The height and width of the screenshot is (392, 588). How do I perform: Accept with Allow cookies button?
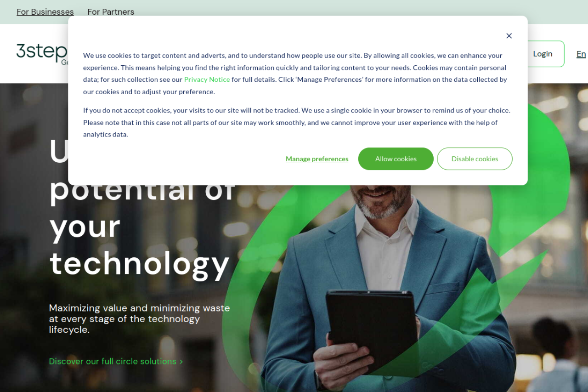(x=396, y=159)
